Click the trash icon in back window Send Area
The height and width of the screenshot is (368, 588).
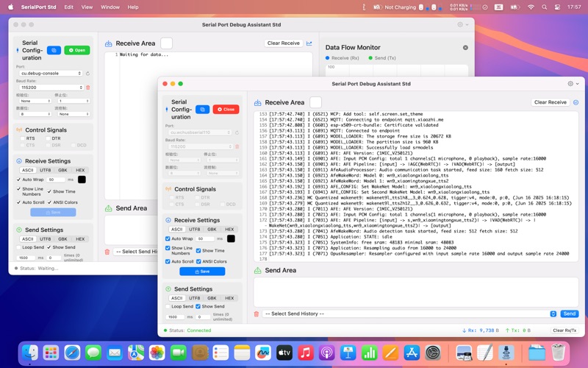(x=107, y=252)
